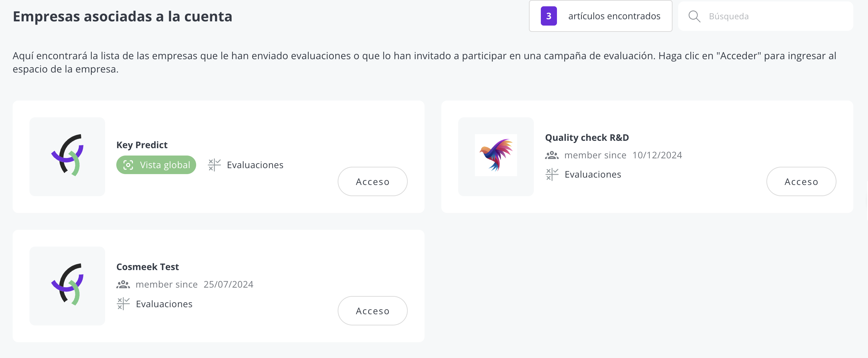Open Evaluaciones link under Cosmeek Test

coord(164,304)
